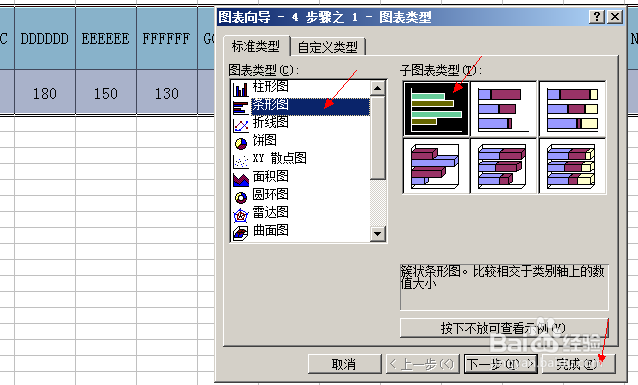Click the 取消 cancel button
Screen dimensions: 638x385
click(x=344, y=364)
